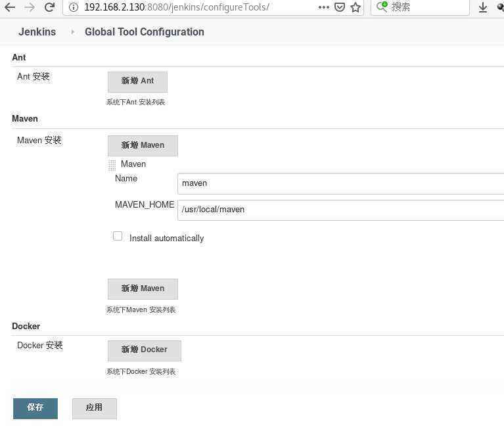Open the page actions three-dot menu
This screenshot has width=504, height=435.
click(324, 7)
